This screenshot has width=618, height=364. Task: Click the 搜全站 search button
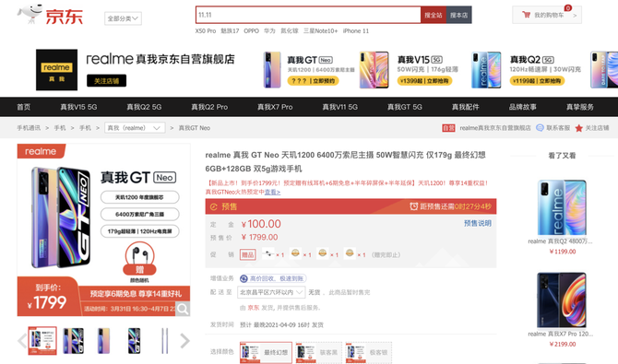[x=434, y=15]
